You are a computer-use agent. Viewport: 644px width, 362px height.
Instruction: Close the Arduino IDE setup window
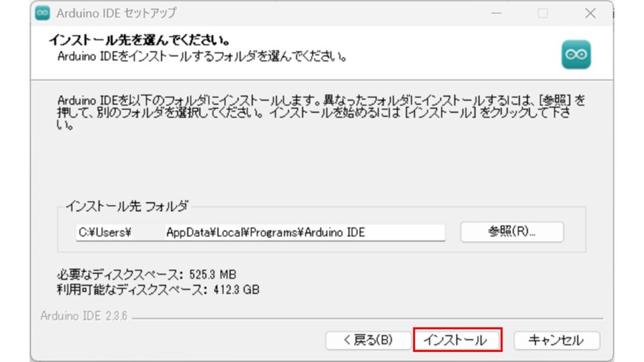[x=590, y=13]
